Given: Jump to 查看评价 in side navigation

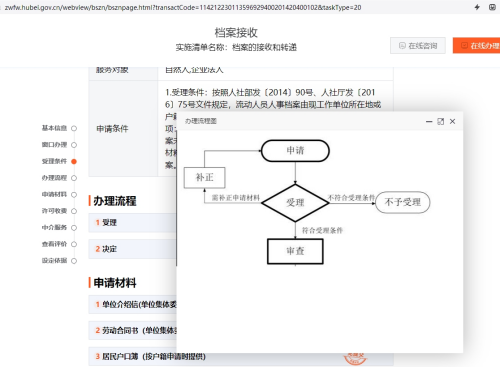Looking at the screenshot, I should tap(59, 244).
